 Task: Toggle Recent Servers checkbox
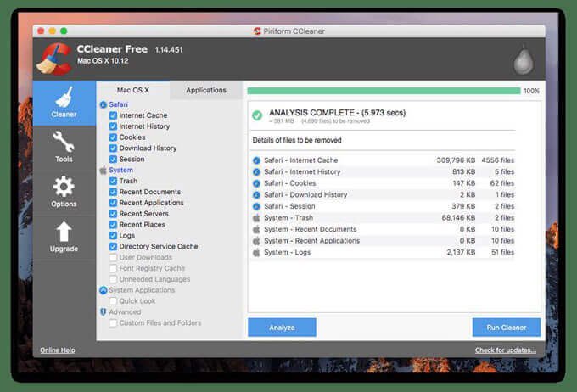tap(113, 214)
